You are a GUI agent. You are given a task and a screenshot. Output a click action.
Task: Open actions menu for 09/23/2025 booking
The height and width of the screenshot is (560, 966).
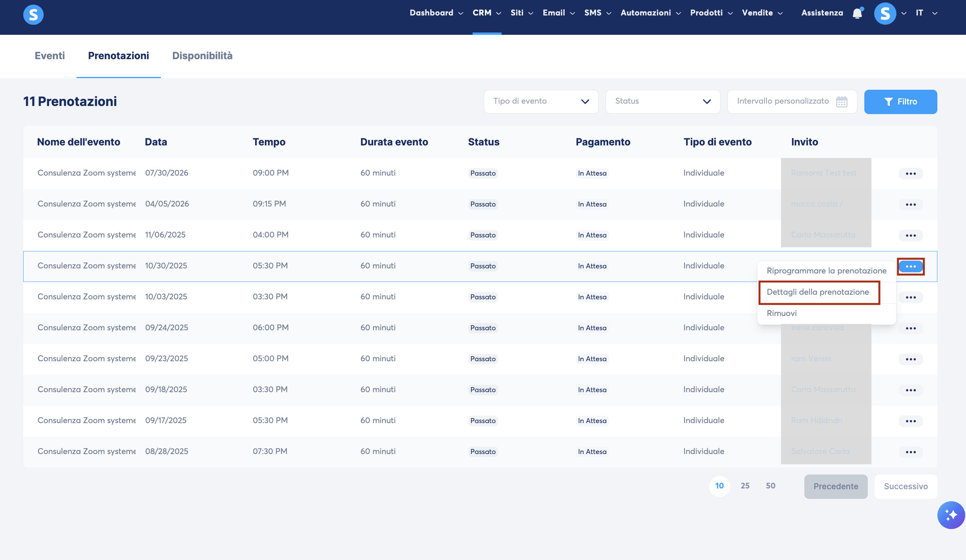coord(911,359)
